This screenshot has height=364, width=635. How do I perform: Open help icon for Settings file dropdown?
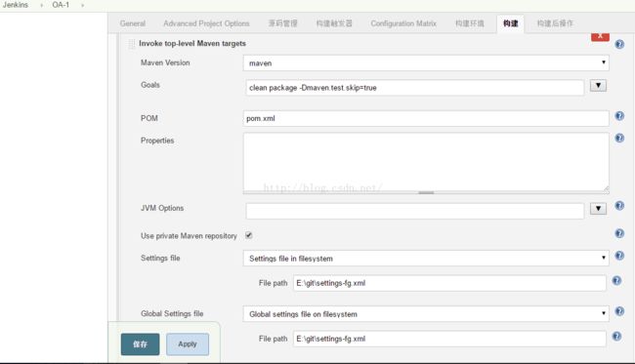point(619,256)
